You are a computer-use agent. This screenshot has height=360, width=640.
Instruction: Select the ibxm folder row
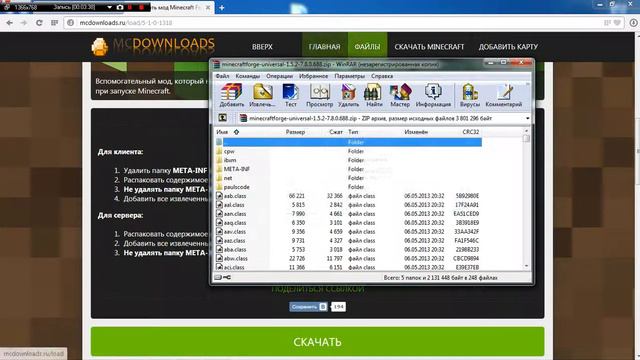[349, 160]
